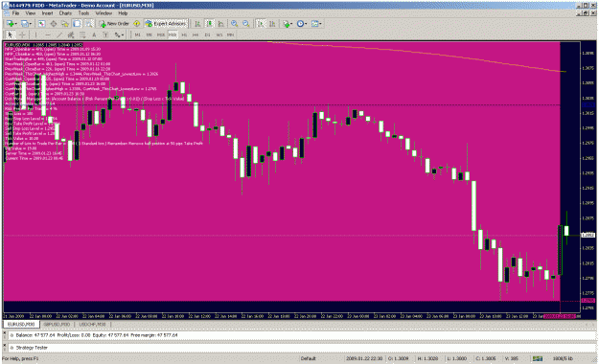
Task: Click the New Order button
Action: point(114,24)
